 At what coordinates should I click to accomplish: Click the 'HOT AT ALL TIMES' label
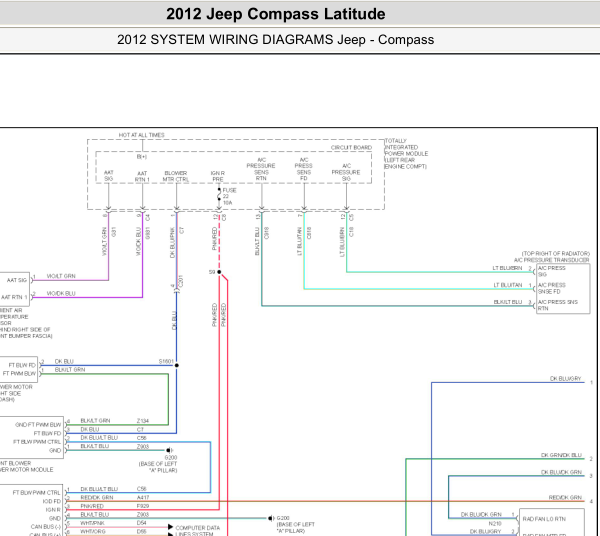point(141,135)
